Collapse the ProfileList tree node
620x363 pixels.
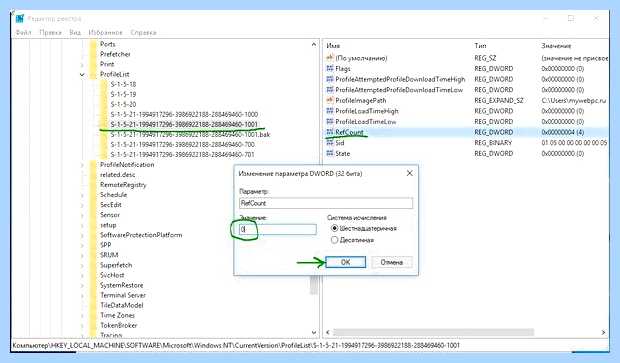click(82, 74)
